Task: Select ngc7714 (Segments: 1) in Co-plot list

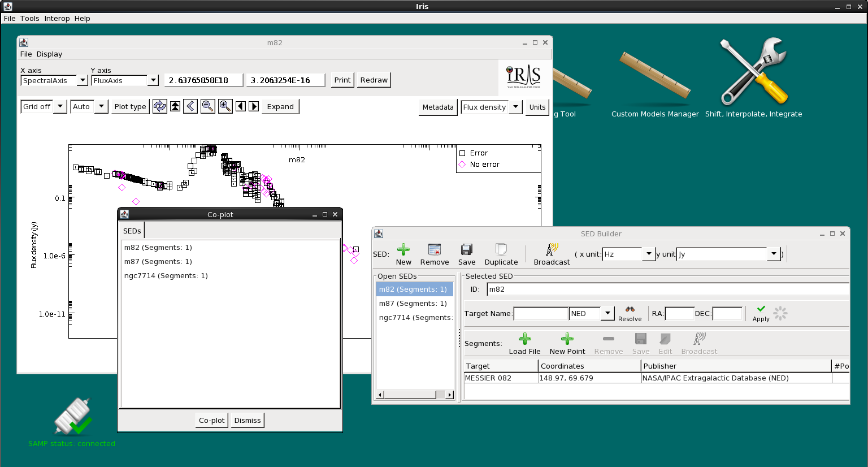Action: [231, 275]
